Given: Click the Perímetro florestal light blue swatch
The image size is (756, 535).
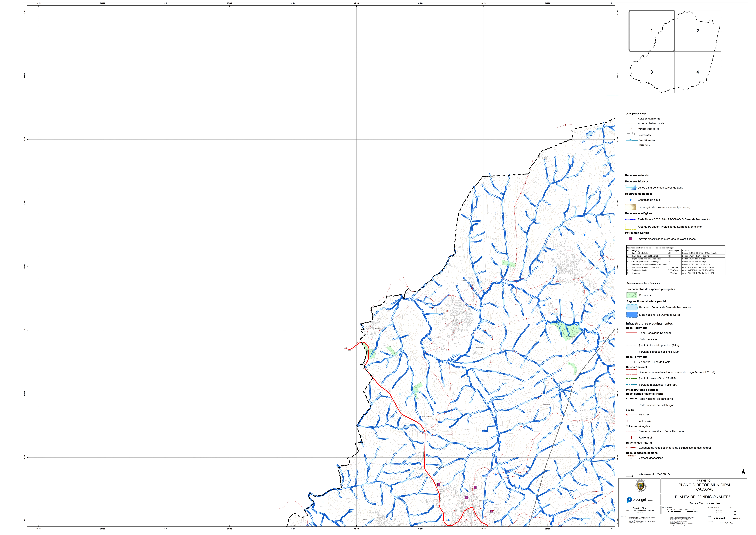Looking at the screenshot, I should tap(632, 307).
